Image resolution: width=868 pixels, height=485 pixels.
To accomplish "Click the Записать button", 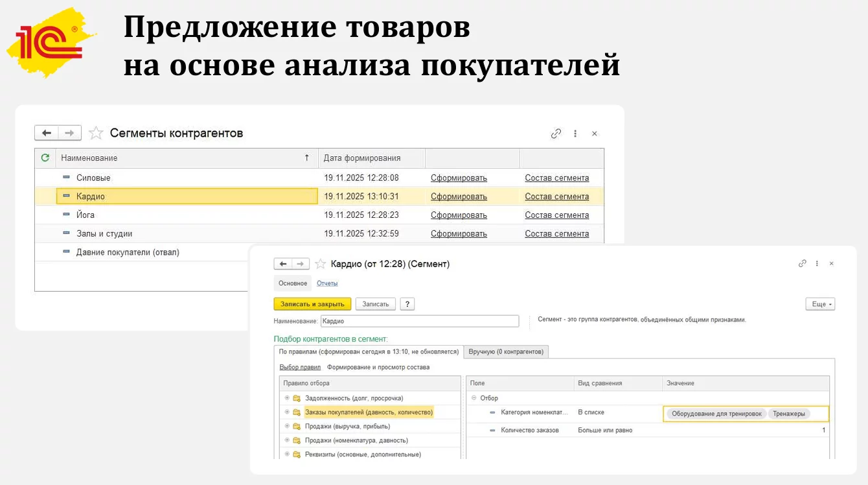I will [x=376, y=304].
